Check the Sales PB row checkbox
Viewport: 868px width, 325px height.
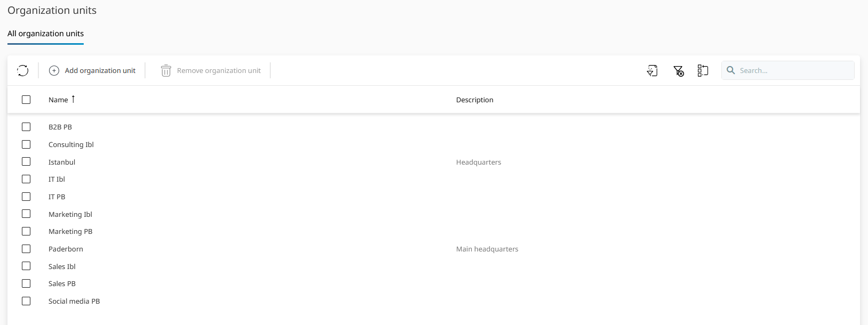pos(26,283)
